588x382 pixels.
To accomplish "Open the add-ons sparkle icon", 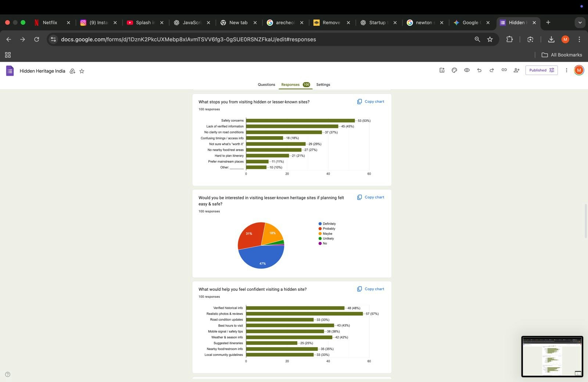I will coord(442,70).
